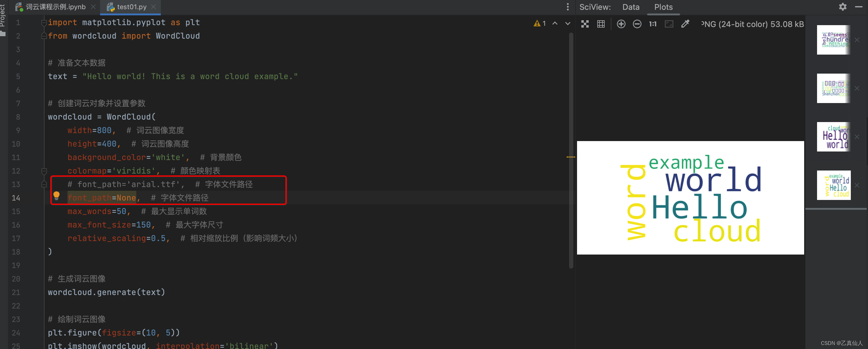Screen dimensions: 868x349
Task: Remove the 'hundred' plot thumbnail
Action: click(x=857, y=40)
